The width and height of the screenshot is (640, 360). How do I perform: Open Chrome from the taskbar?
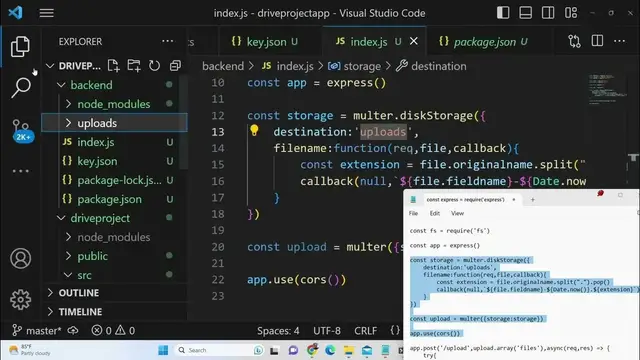coord(312,350)
